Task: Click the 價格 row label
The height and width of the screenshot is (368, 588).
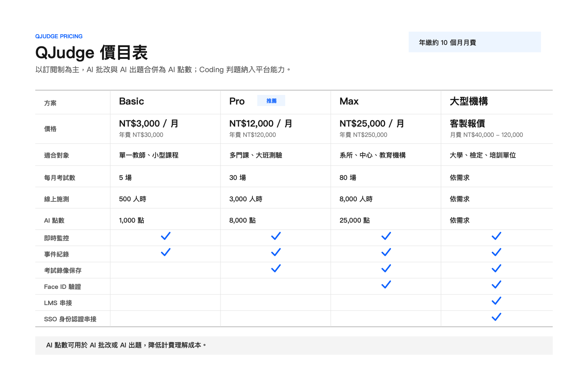Action: pyautogui.click(x=50, y=129)
